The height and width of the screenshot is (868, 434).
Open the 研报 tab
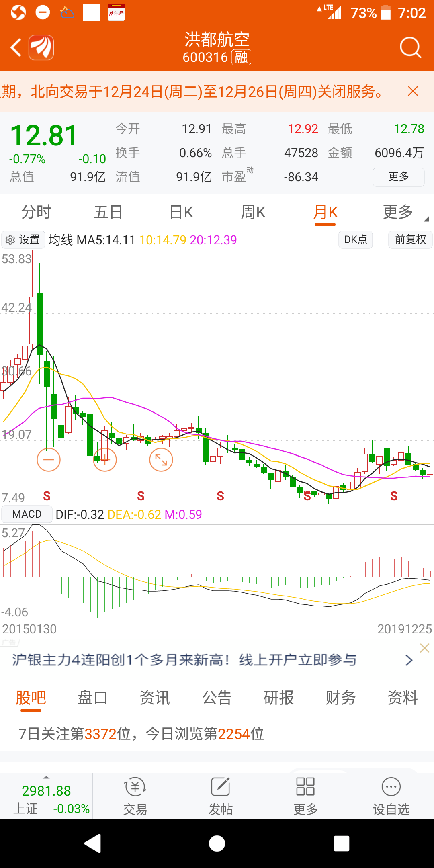pyautogui.click(x=279, y=697)
